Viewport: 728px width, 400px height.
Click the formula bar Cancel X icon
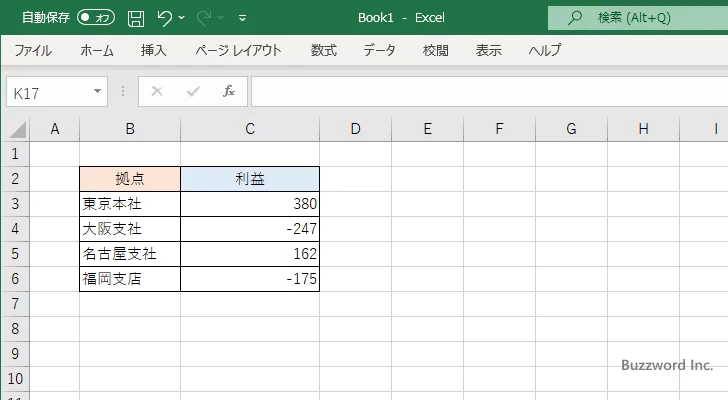(x=156, y=91)
